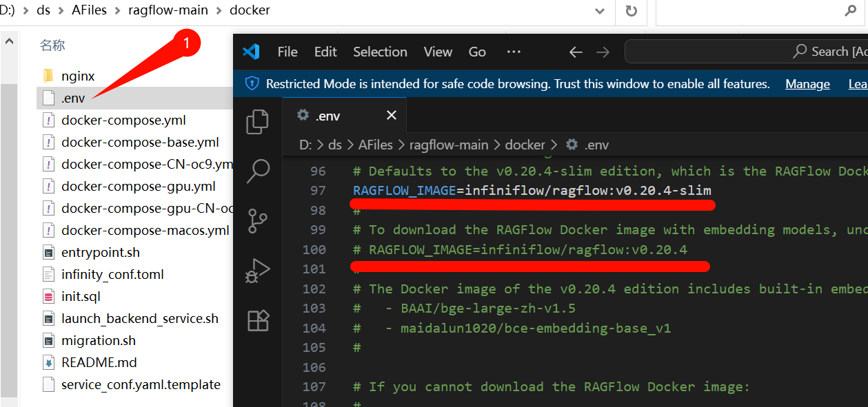Click the BAAI/bge-large-zh-v1.5 comment line

pos(464,308)
